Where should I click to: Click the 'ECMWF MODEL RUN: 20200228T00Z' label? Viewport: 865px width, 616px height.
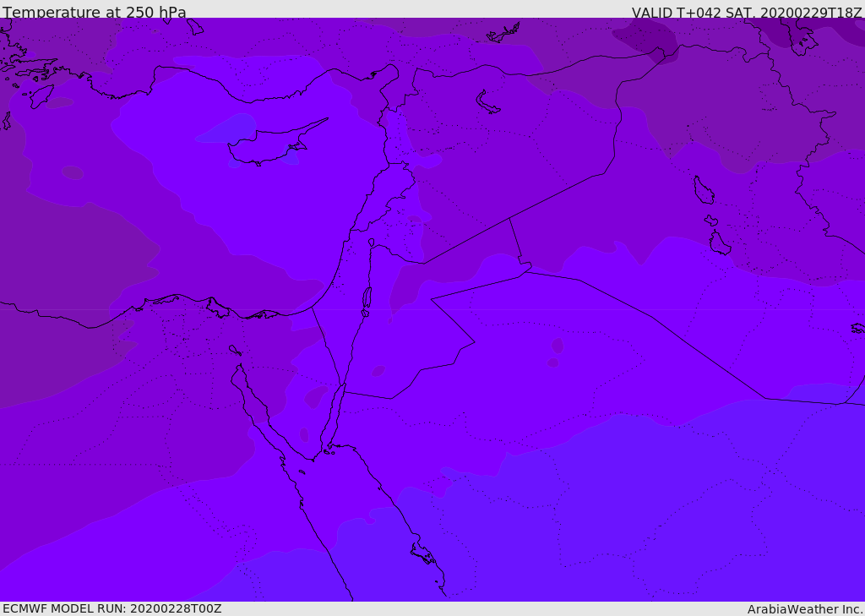click(112, 608)
